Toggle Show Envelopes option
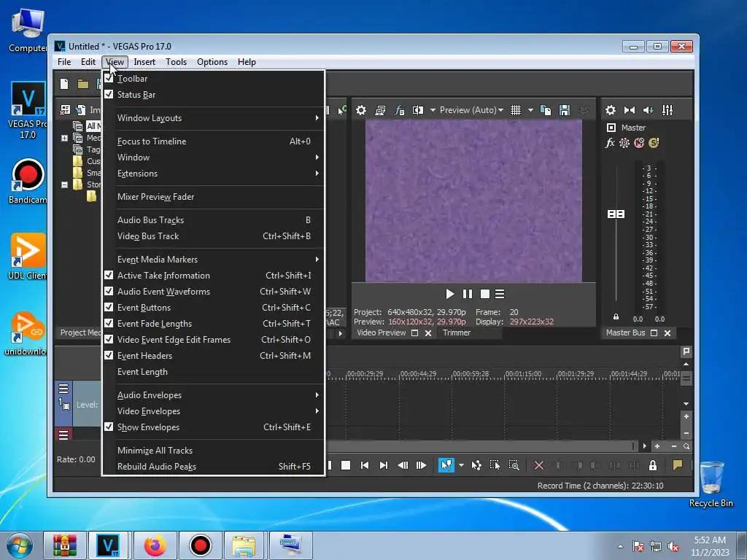Image resolution: width=747 pixels, height=560 pixels. tap(214, 427)
